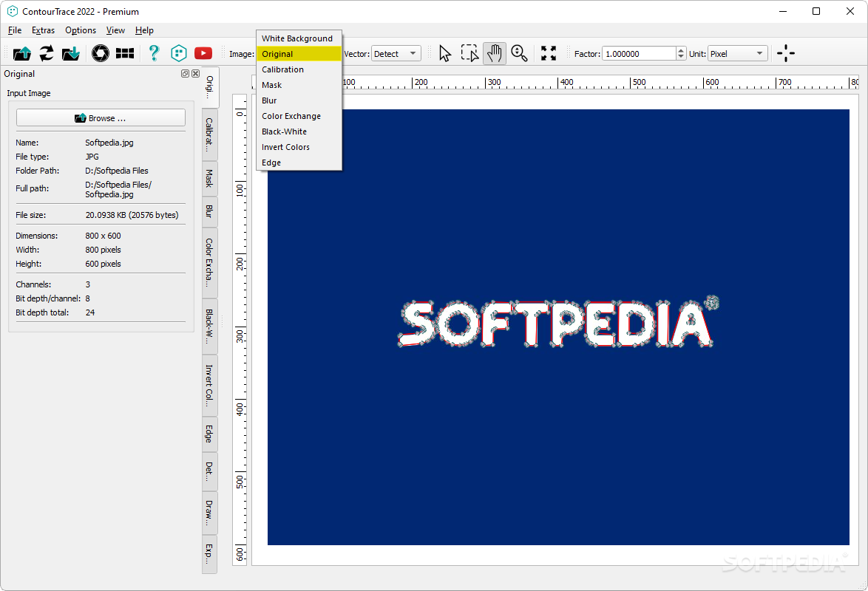The width and height of the screenshot is (868, 591).
Task: Click the reload arrows toolbar icon
Action: [47, 54]
